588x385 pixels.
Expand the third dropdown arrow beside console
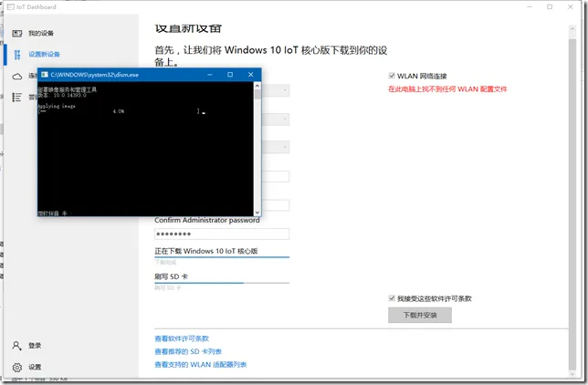pos(285,147)
